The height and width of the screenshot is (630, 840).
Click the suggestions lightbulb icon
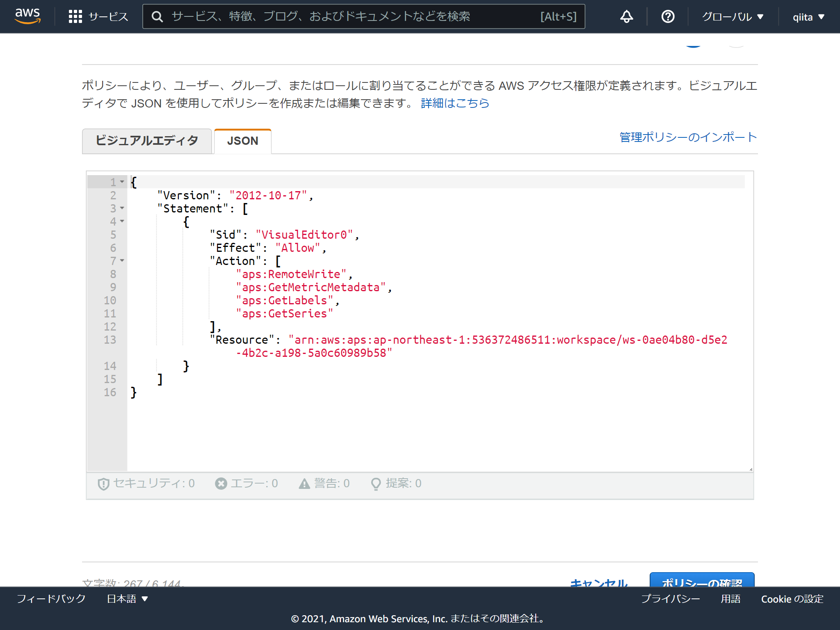(376, 483)
